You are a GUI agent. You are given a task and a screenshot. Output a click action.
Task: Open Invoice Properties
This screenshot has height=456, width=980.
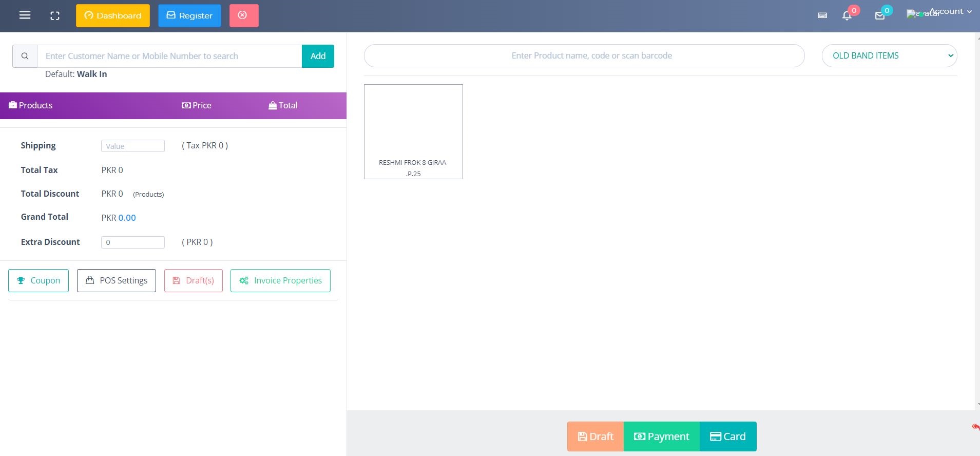pyautogui.click(x=280, y=280)
